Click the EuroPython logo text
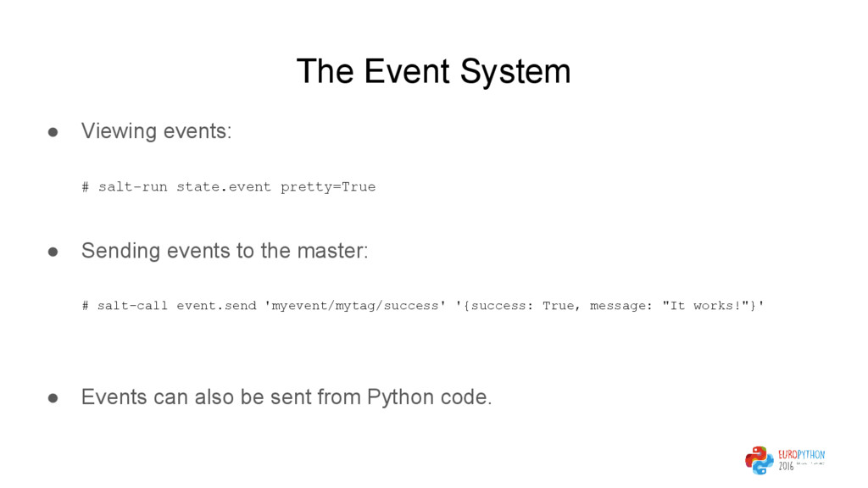 pos(802,455)
